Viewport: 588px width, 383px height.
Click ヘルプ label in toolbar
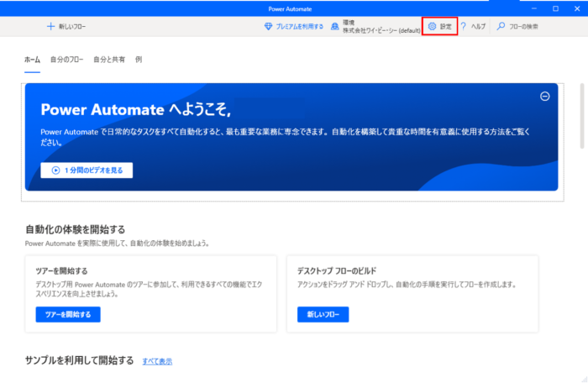[478, 27]
